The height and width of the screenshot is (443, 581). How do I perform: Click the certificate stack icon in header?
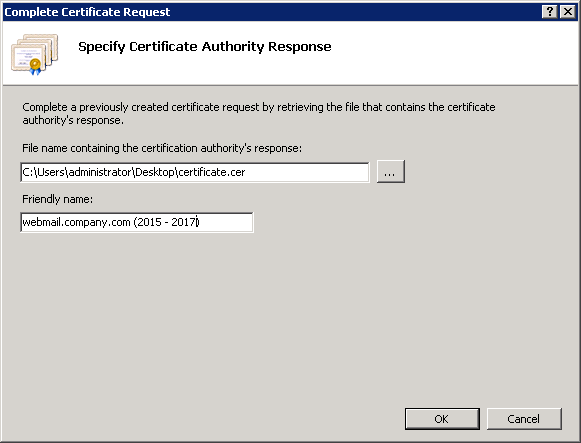coord(35,54)
